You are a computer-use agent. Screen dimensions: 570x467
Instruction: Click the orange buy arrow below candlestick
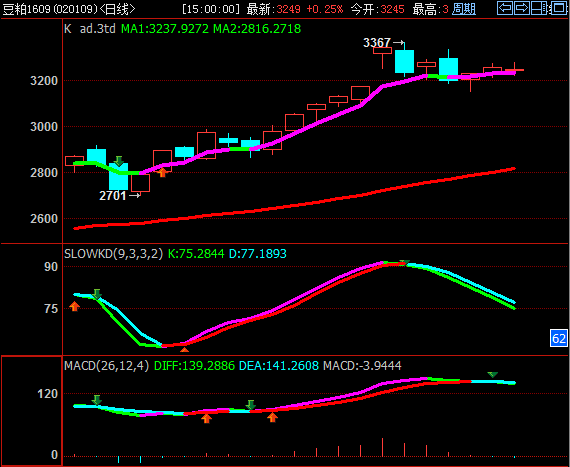click(162, 172)
